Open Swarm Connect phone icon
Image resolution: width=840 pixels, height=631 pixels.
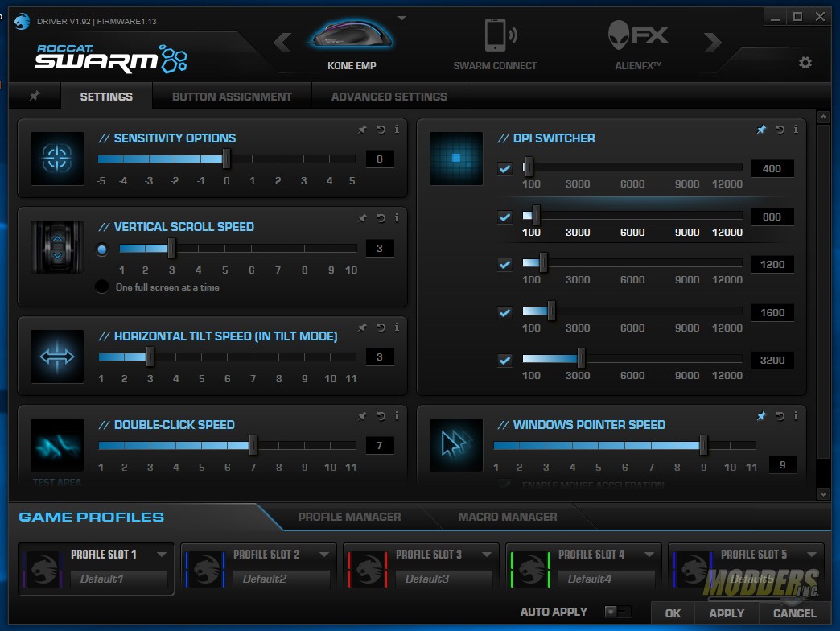500,35
